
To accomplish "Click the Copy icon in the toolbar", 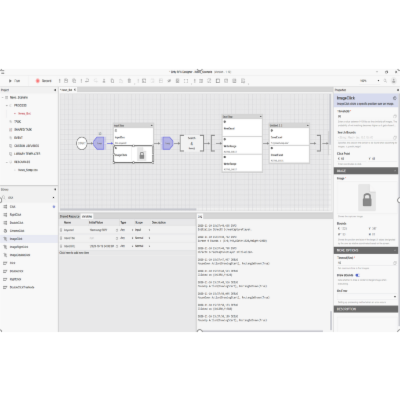I will point(112,81).
